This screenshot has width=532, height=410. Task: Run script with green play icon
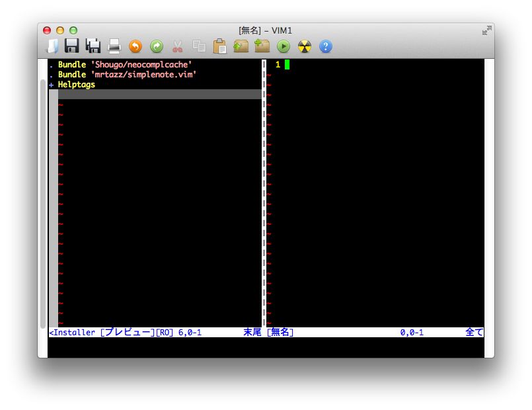click(284, 46)
